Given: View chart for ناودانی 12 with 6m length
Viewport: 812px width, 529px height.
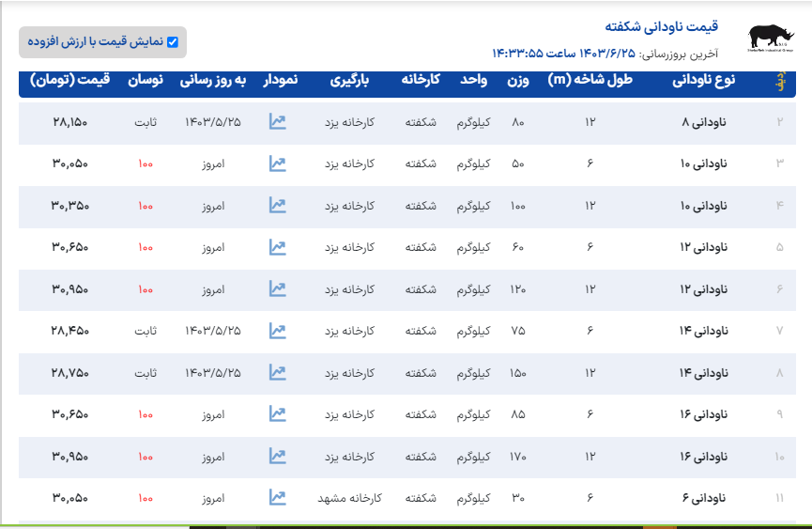Looking at the screenshot, I should [277, 247].
